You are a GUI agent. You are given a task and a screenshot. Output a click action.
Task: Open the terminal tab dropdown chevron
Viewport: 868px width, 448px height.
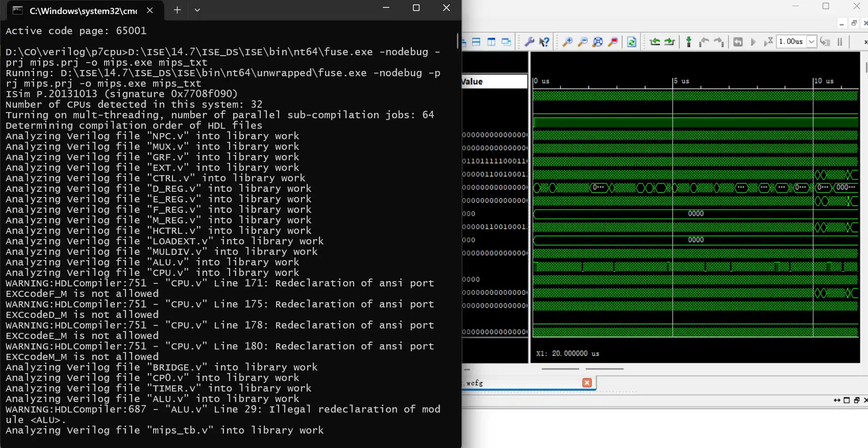197,10
